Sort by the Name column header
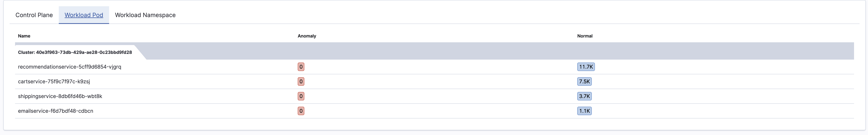 (24, 36)
